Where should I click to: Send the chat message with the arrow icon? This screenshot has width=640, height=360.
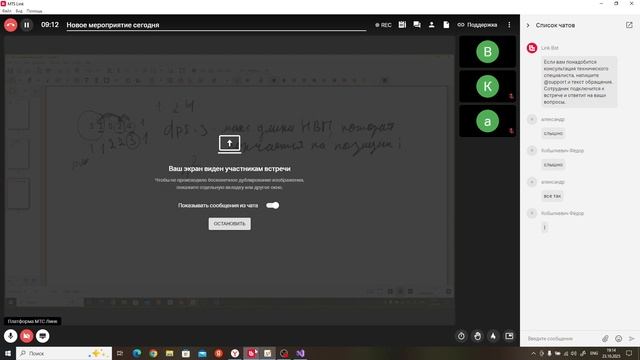[x=631, y=339]
